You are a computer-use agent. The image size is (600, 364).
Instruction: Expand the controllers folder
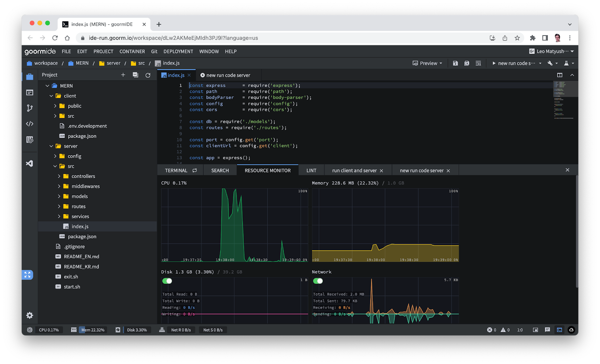pos(59,176)
